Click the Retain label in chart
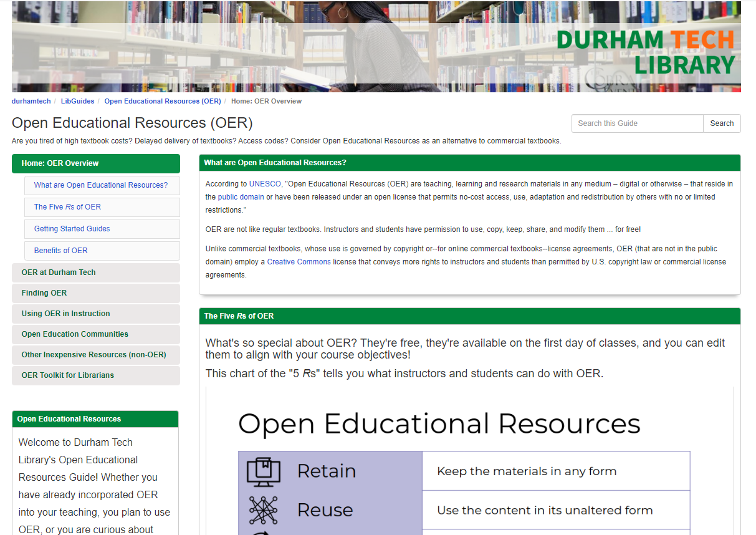 (327, 471)
